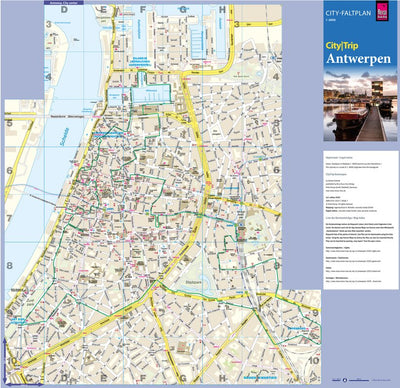Click grid column letter C on bottom edge
The height and width of the screenshot is (388, 400).
pyautogui.click(x=29, y=378)
